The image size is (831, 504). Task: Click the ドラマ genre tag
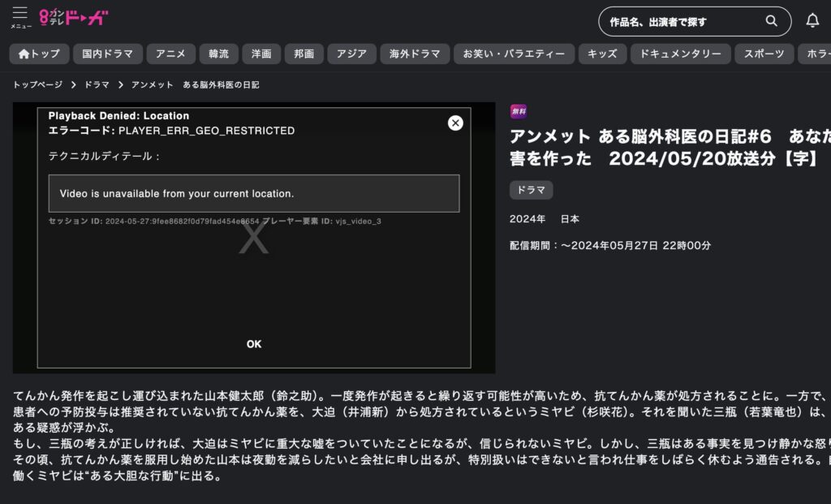(531, 190)
